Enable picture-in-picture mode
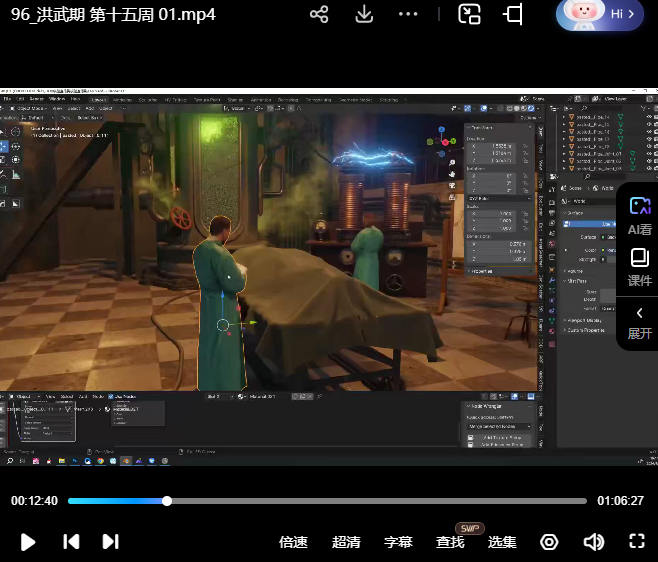Screen dimensions: 658x562 click(470, 14)
